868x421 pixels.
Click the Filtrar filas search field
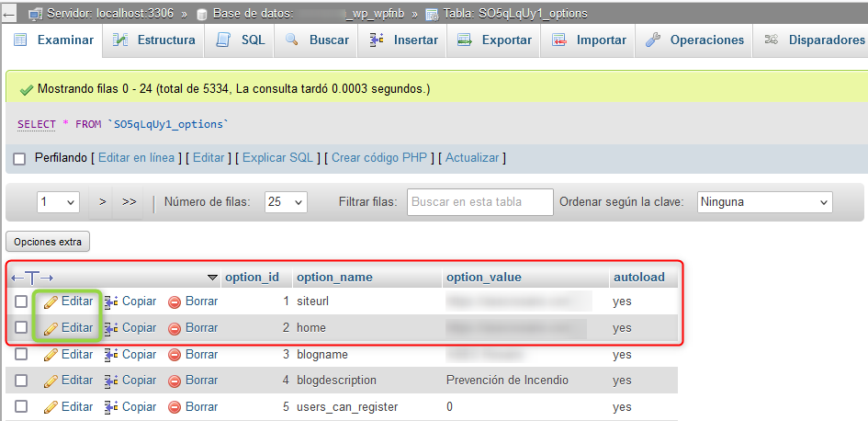tap(480, 202)
